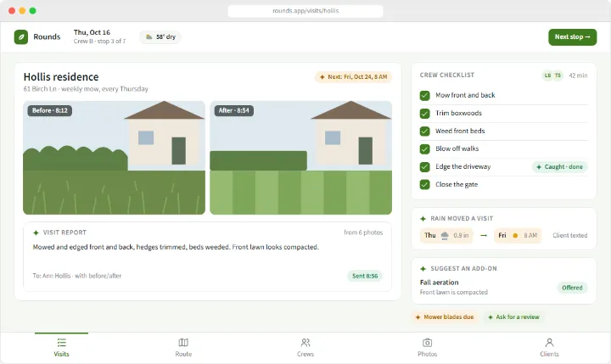Switch to the Crews tab

pyautogui.click(x=305, y=348)
